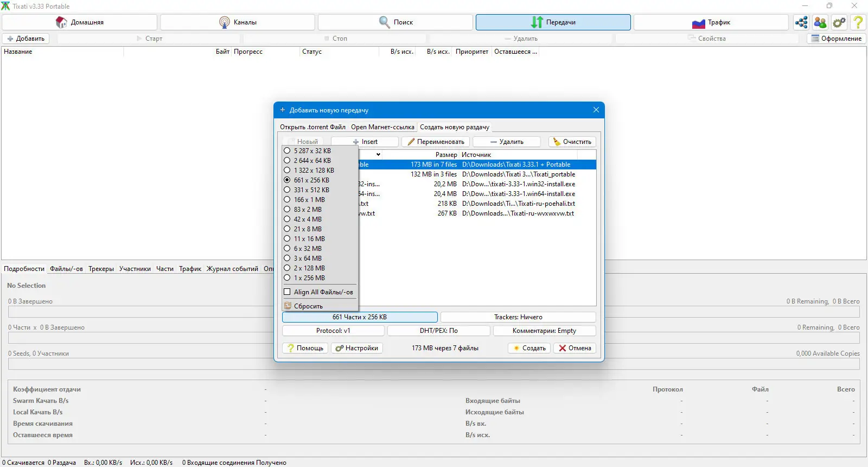Toggle the Align All Файлы/-ов checkbox
Screen dimensions: 868x467
tap(287, 292)
